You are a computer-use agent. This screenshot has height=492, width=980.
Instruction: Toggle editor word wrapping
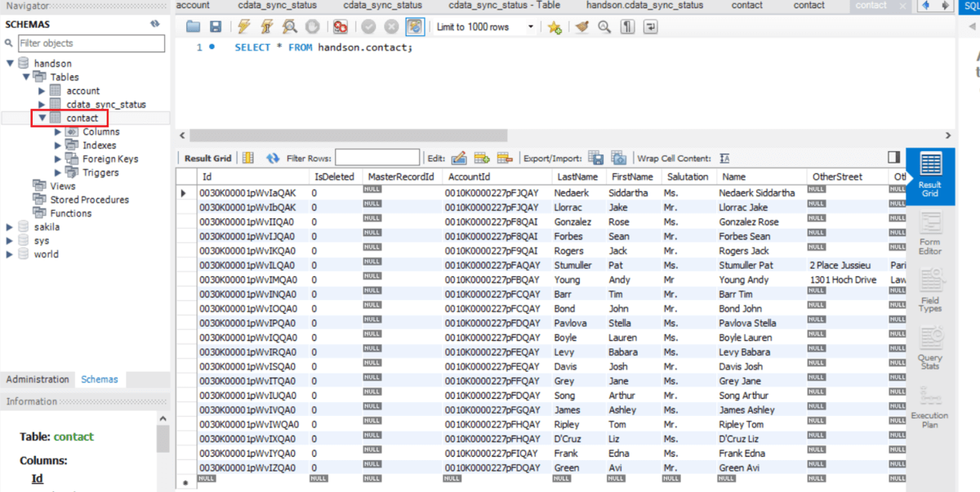[x=650, y=27]
